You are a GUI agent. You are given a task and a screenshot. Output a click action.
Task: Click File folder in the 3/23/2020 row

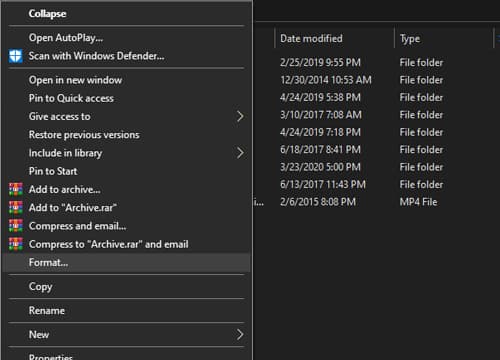click(x=421, y=167)
